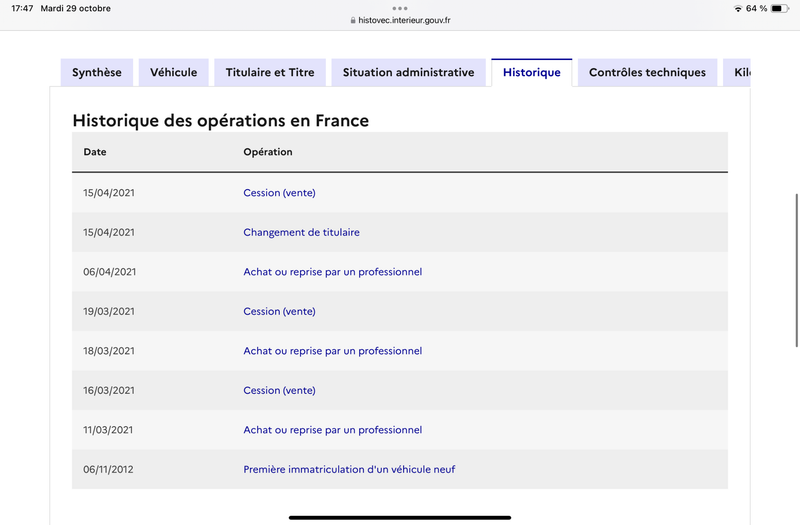Tap the home indicator bar at bottom
Image resolution: width=800 pixels, height=525 pixels.
(400, 517)
